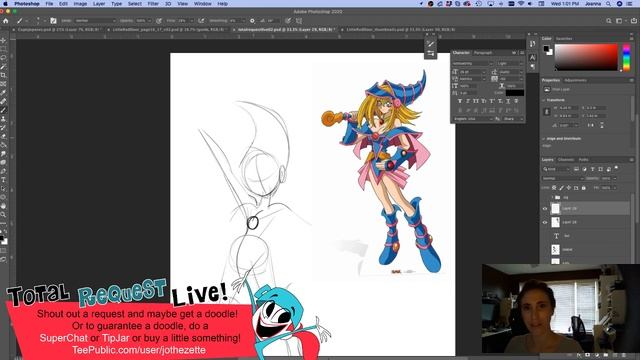The height and width of the screenshot is (360, 640).
Task: Switch to the Paths tab
Action: 584,160
